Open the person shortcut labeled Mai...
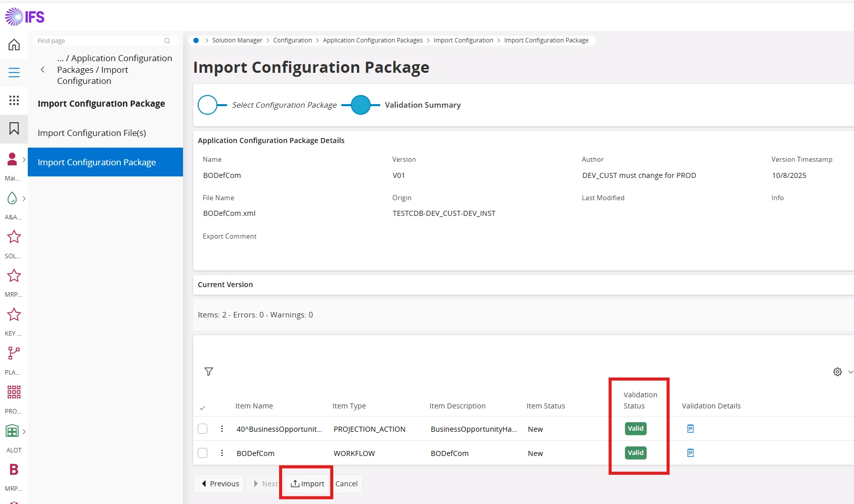854x504 pixels. (12, 159)
